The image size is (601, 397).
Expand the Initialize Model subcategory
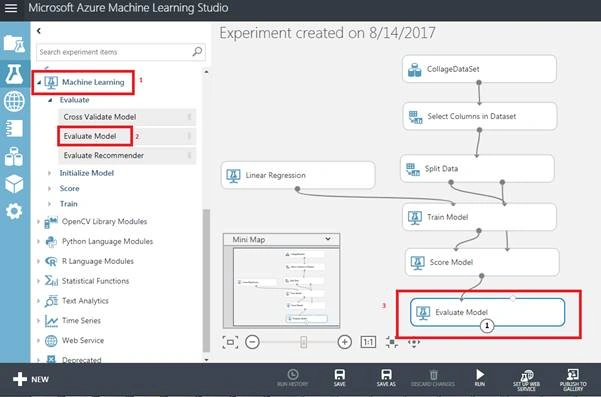pyautogui.click(x=49, y=173)
